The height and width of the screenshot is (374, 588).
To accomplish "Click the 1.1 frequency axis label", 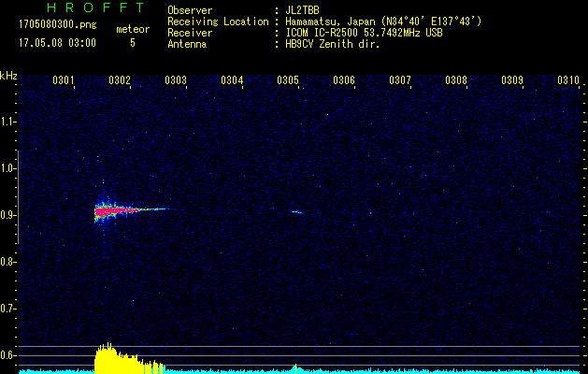I will point(8,122).
